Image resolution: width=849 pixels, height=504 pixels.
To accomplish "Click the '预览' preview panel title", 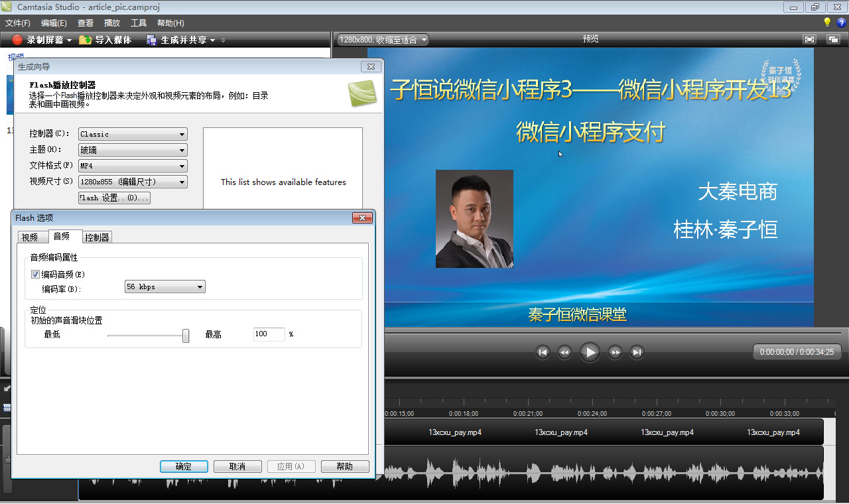I will pyautogui.click(x=590, y=39).
